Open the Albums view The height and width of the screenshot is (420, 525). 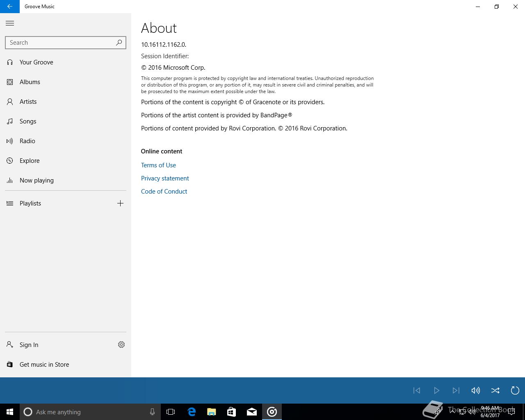[66, 82]
